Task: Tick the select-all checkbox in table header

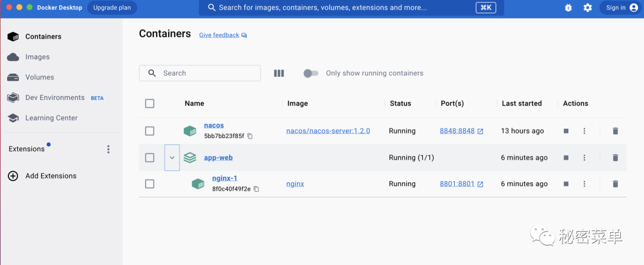Action: 150,104
